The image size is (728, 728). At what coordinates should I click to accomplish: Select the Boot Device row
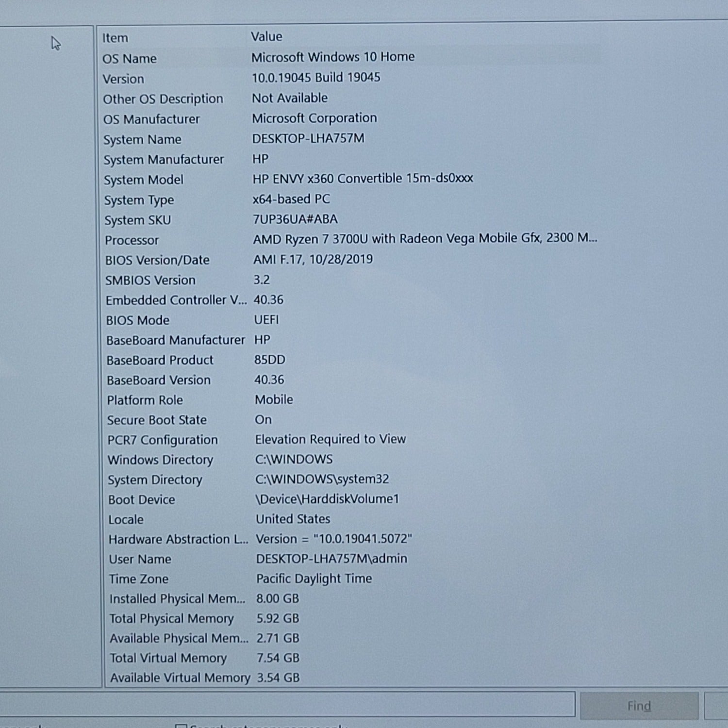[x=142, y=500]
